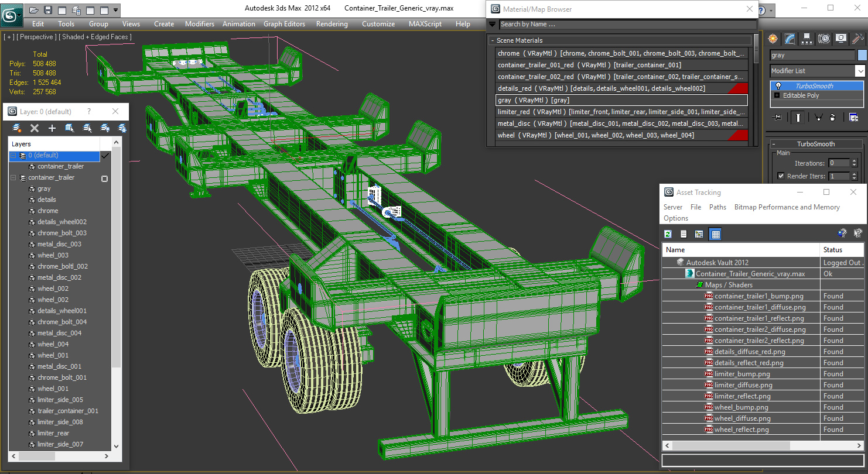Collapse the container_trailer layer tree
The height and width of the screenshot is (474, 868).
[x=13, y=178]
